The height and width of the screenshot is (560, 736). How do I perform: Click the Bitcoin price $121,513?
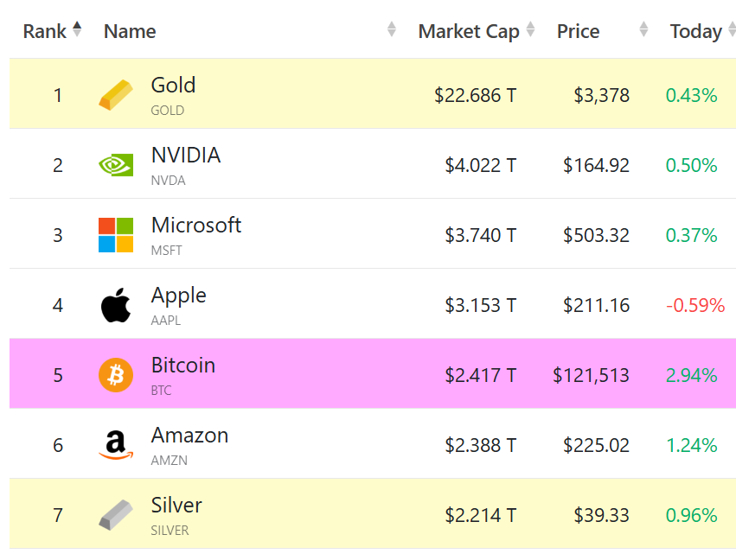592,375
